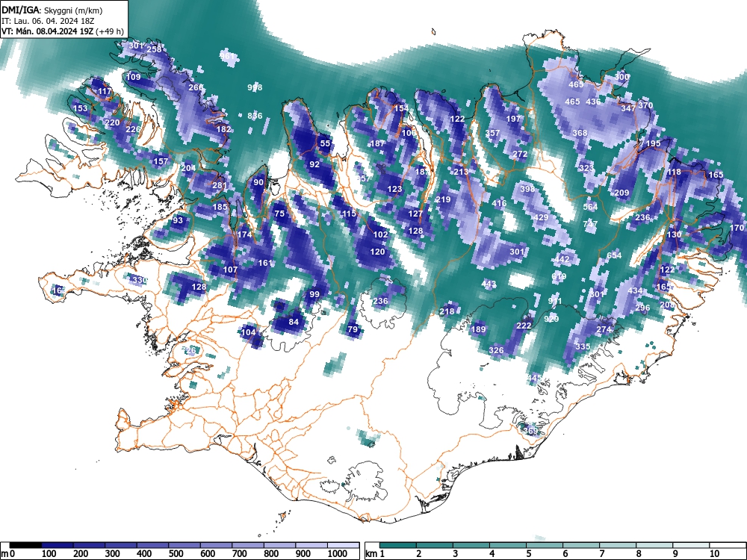Click the '564' visibility value on the map

(590, 206)
